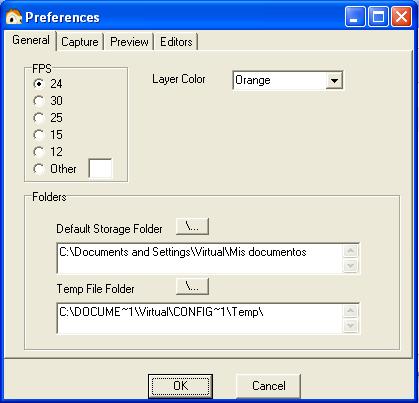
Task: Select 25 frames per second
Action: click(x=39, y=118)
